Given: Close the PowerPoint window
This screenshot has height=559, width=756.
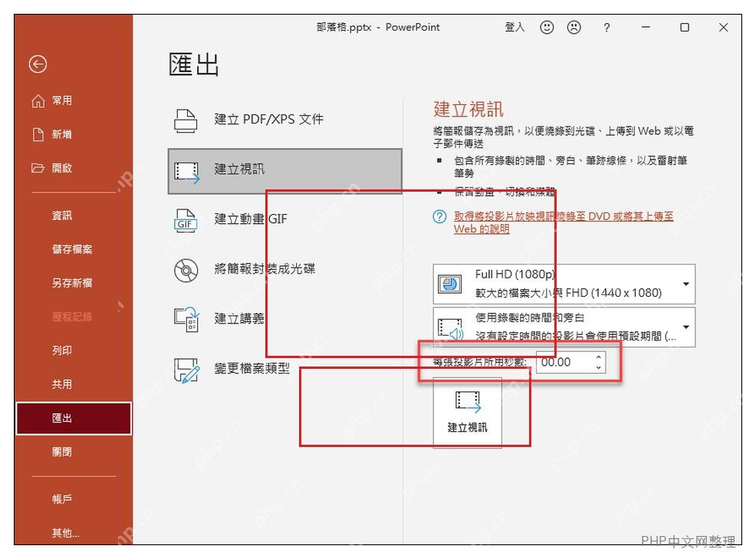Looking at the screenshot, I should (x=723, y=28).
